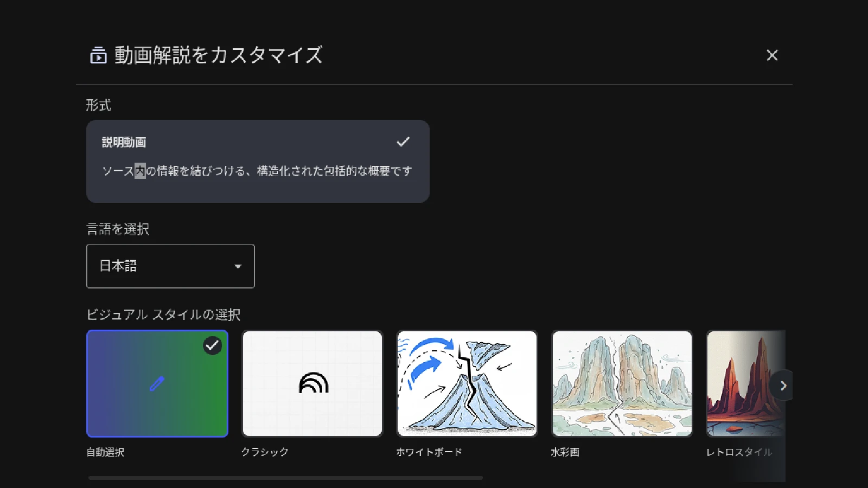This screenshot has height=488, width=868.
Task: Click the video overview icon beside the title
Action: tap(98, 55)
